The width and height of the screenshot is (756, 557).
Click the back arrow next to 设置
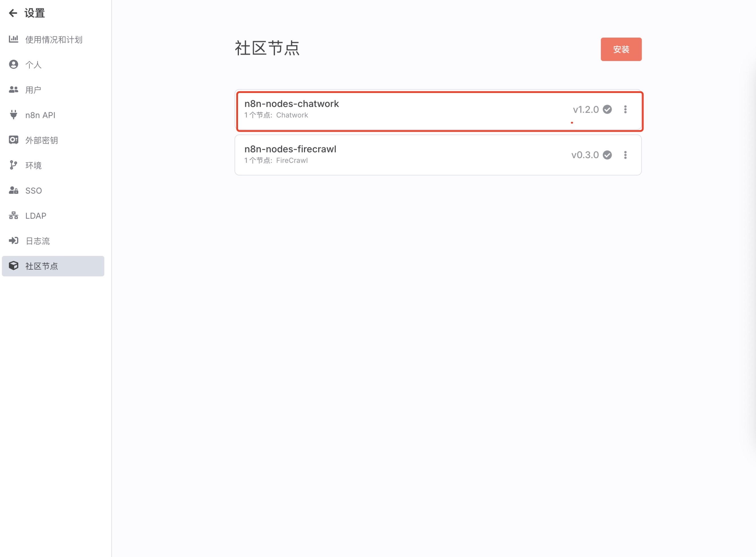(13, 13)
